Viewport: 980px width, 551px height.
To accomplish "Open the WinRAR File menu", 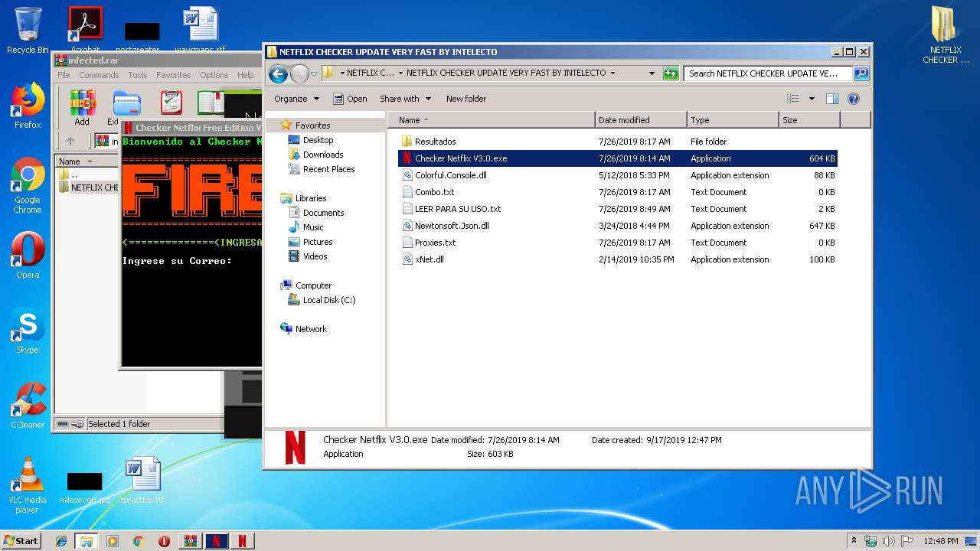I will coord(64,75).
